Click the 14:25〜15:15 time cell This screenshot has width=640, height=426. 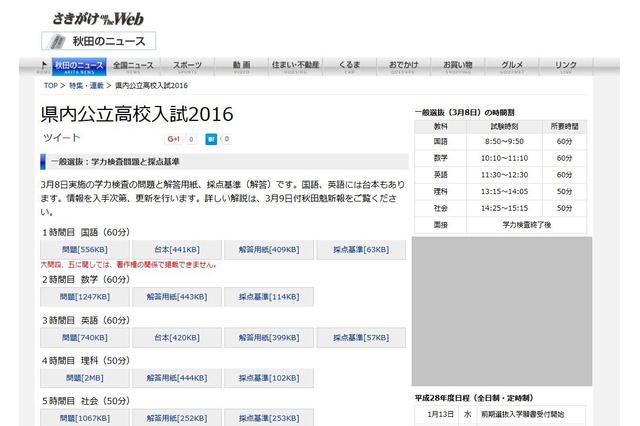(x=504, y=209)
